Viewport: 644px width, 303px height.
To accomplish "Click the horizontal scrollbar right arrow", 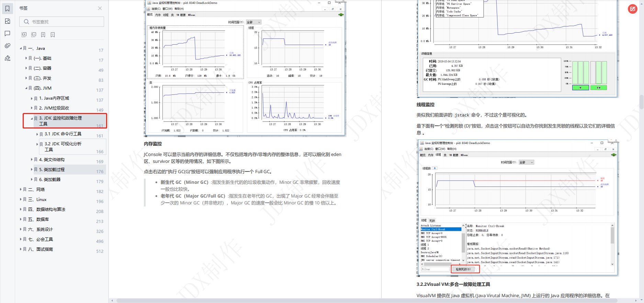I will click(636, 301).
